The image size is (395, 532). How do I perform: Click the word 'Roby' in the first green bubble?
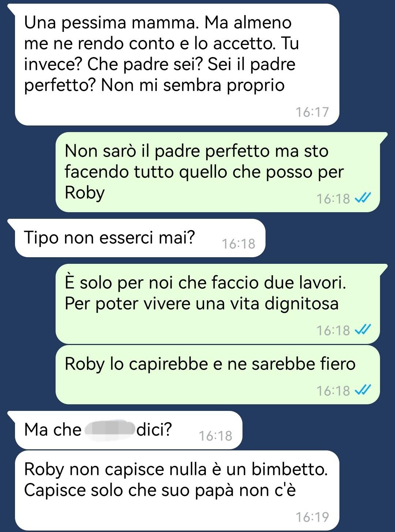84,193
